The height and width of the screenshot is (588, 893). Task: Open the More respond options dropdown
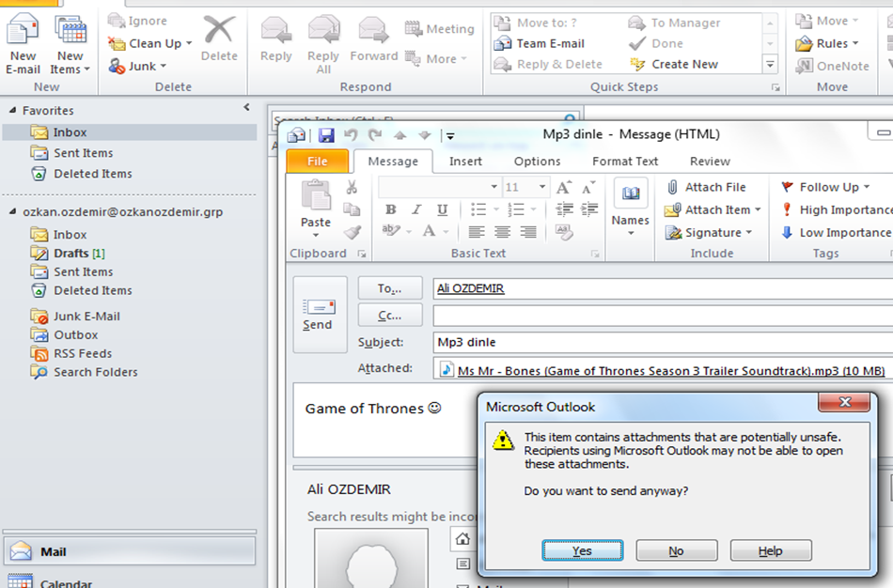tap(436, 58)
